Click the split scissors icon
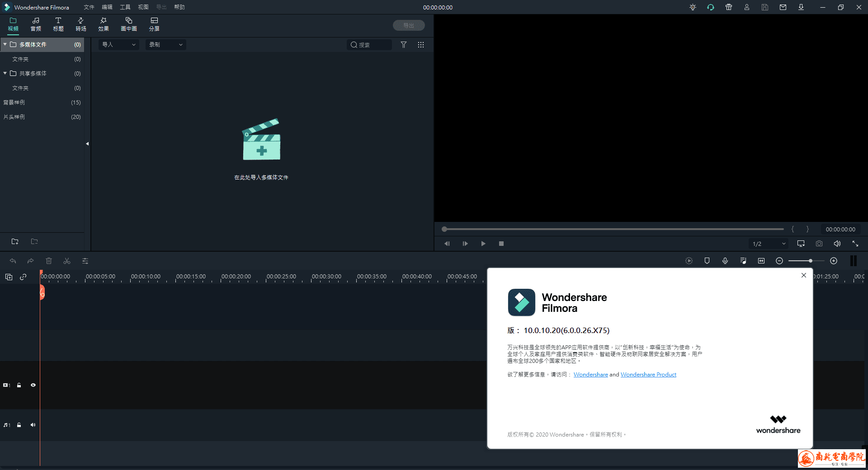Viewport: 868px width, 470px height. click(x=67, y=261)
